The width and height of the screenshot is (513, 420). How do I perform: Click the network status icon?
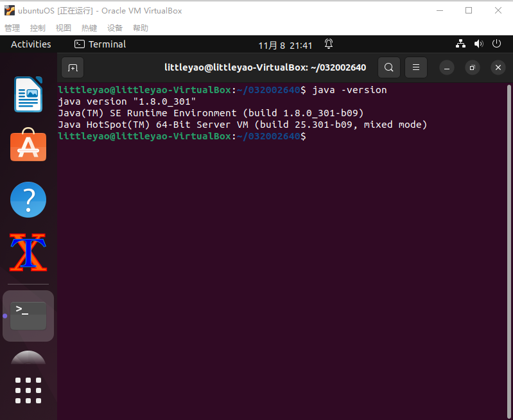460,44
